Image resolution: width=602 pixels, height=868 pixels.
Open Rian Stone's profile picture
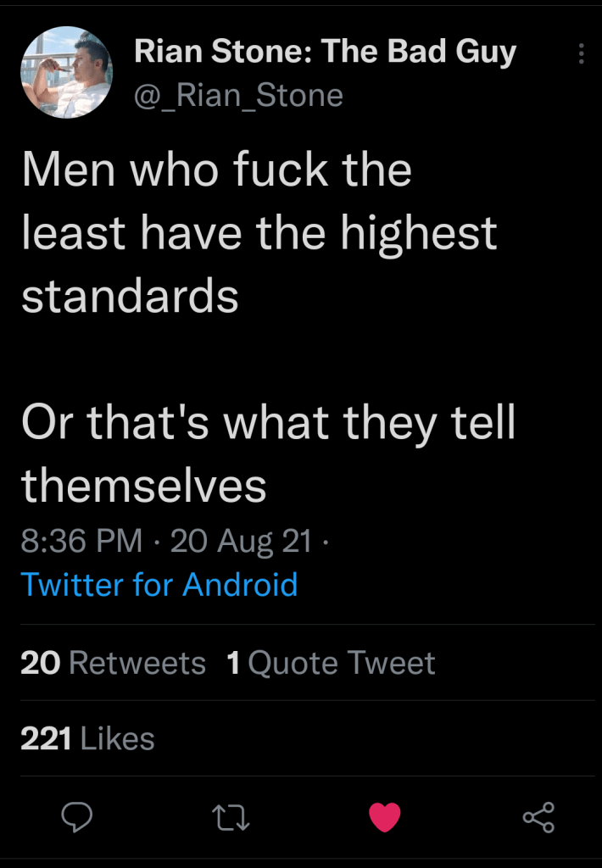click(66, 72)
